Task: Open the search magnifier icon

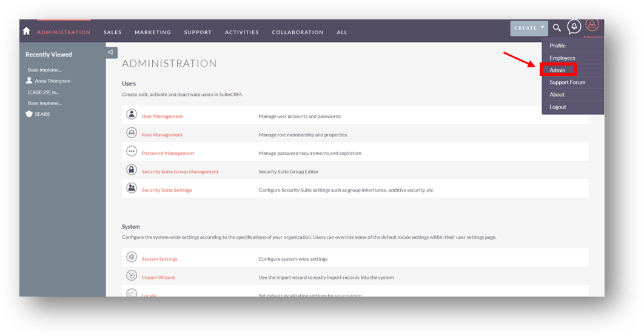Action: [557, 27]
